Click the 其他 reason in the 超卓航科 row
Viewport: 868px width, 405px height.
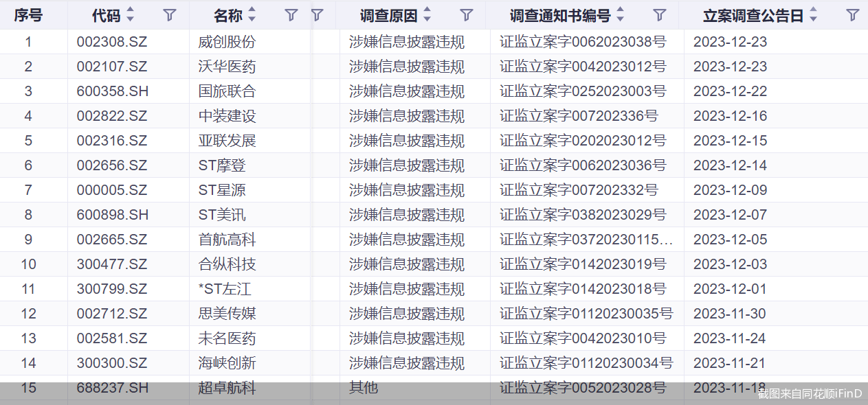(x=364, y=388)
